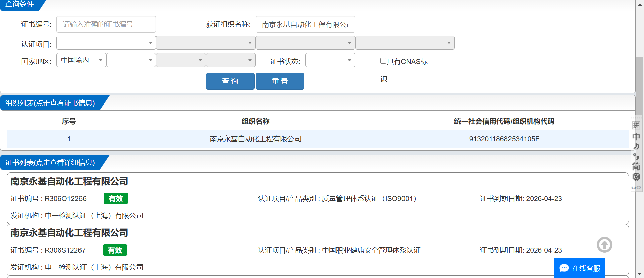This screenshot has width=644, height=278.
Task: Open the R306Q12266 certificate card title
Action: tap(69, 181)
